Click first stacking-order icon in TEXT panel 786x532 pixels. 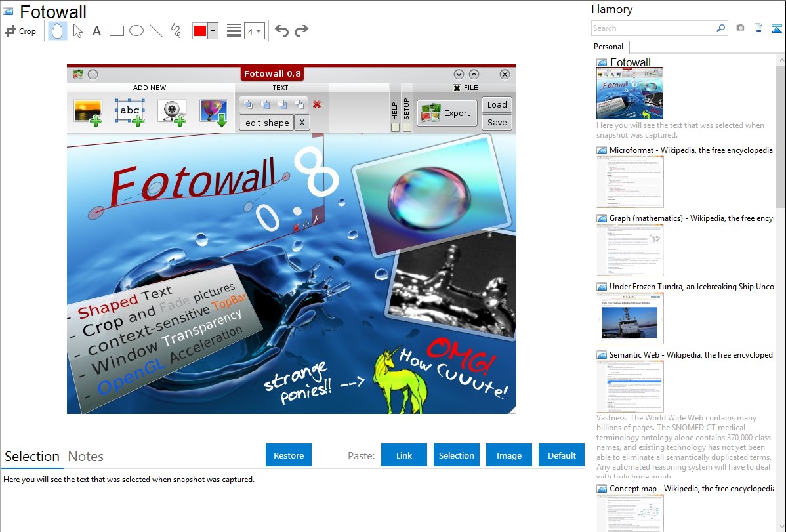[248, 104]
